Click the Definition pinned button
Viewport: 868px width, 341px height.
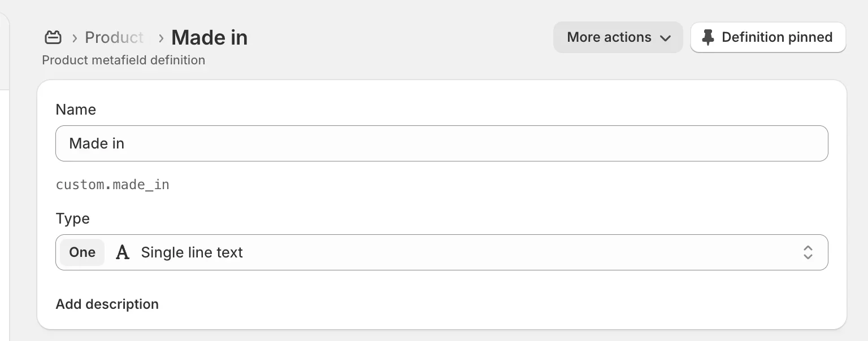(768, 37)
